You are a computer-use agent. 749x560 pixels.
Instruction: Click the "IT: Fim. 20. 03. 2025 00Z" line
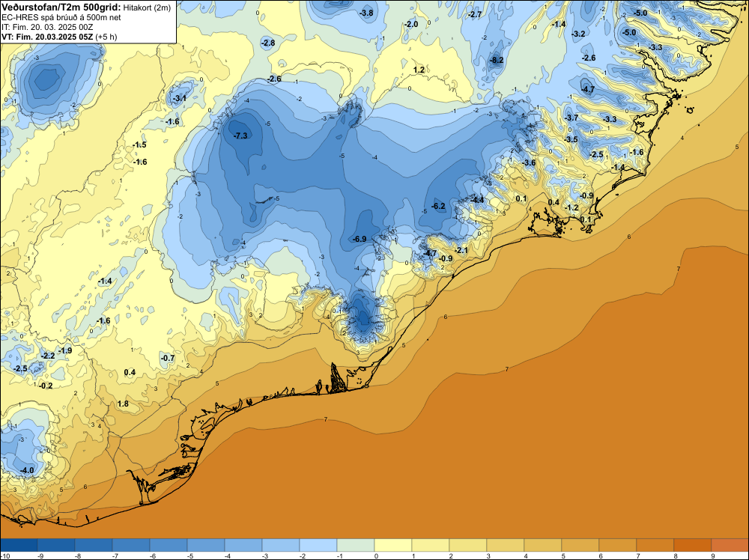[x=47, y=27]
